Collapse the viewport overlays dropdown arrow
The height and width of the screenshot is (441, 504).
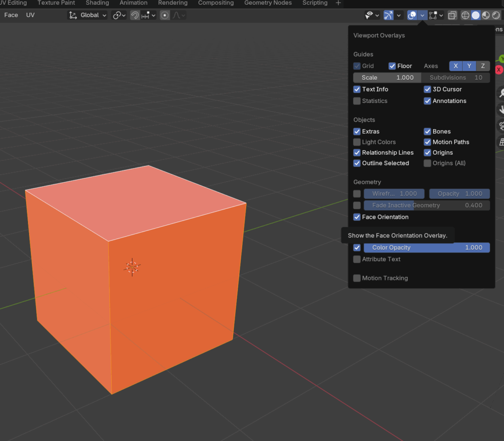coord(422,15)
